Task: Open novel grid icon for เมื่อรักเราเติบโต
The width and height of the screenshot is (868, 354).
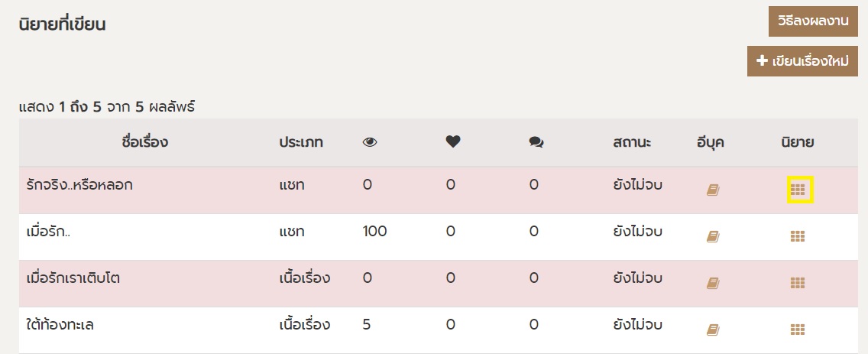Action: pos(798,284)
